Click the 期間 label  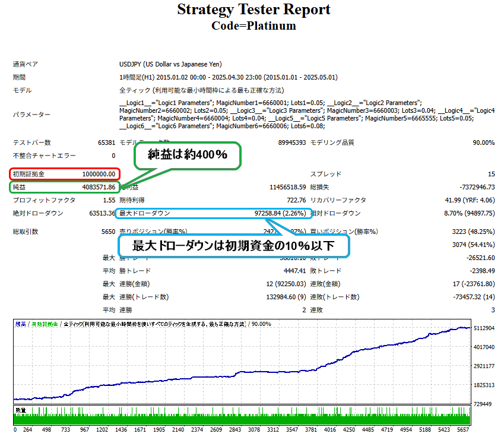(19, 78)
